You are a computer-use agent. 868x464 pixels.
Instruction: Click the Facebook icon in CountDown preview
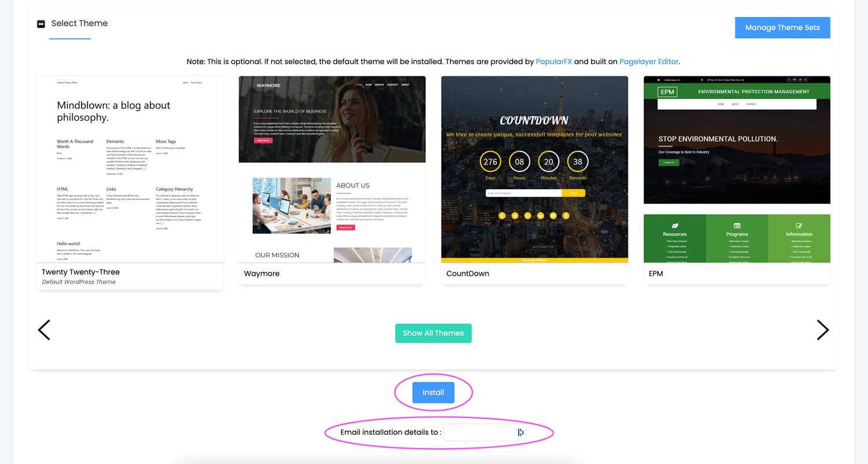pos(502,216)
